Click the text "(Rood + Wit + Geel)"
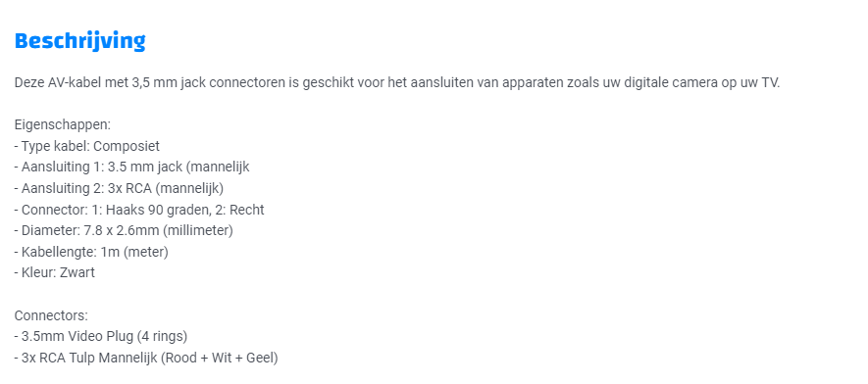Image resolution: width=868 pixels, height=384 pixels. (220, 358)
